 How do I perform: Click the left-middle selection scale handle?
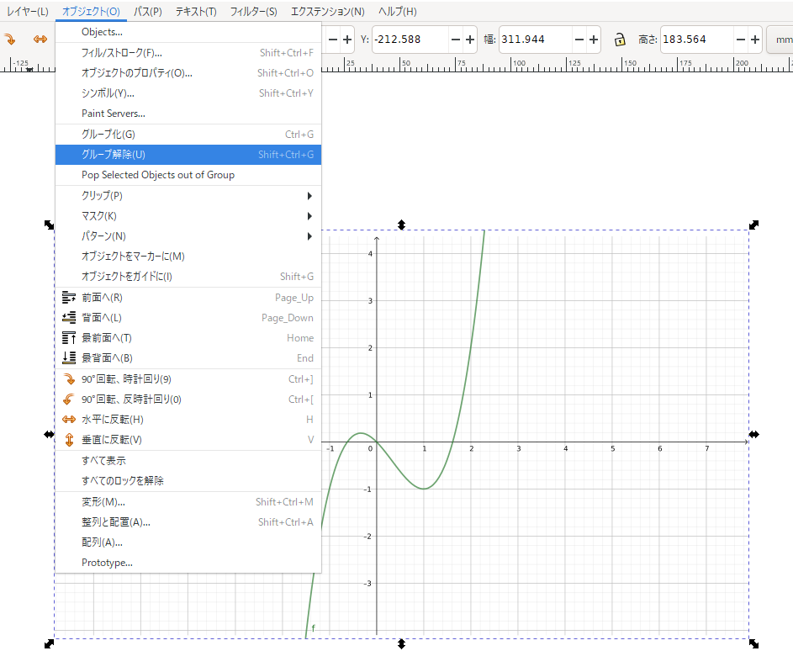[49, 434]
